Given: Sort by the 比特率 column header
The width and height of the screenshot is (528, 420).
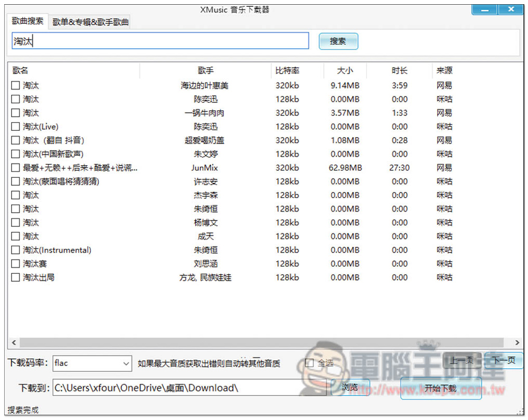Looking at the screenshot, I should pos(287,71).
